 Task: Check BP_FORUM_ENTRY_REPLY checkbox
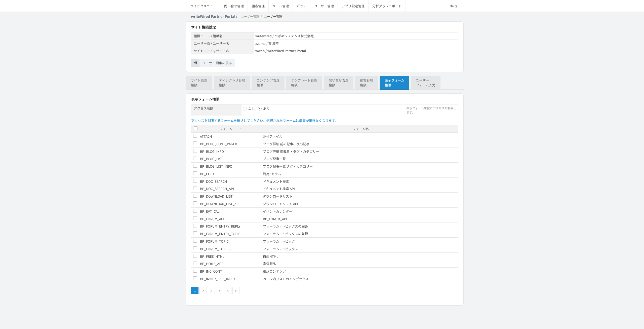tap(195, 226)
